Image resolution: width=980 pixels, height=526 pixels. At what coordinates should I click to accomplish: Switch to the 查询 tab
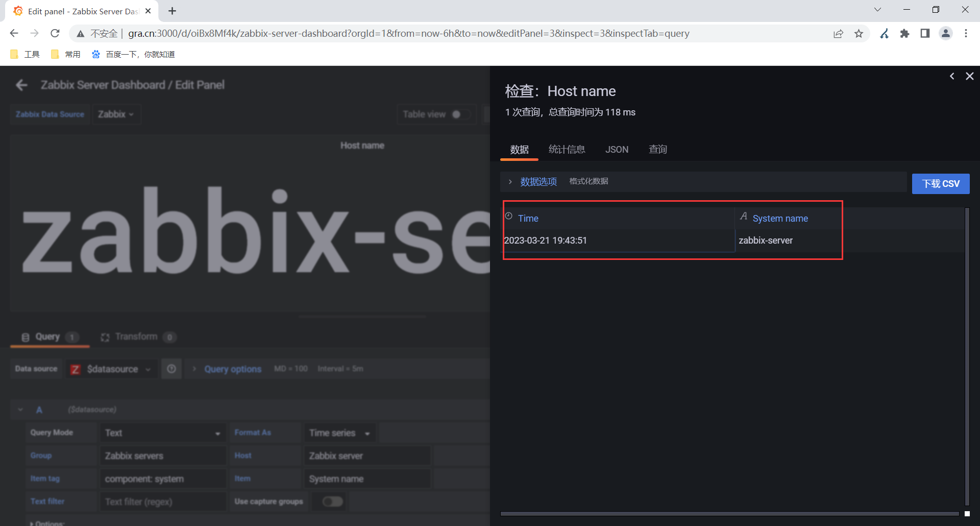(x=657, y=150)
